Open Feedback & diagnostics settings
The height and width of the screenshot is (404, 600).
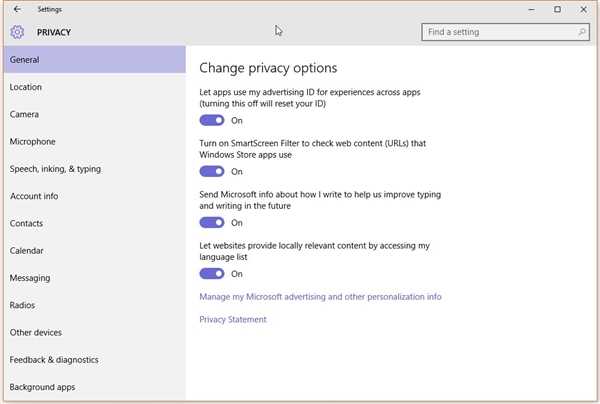tap(54, 359)
